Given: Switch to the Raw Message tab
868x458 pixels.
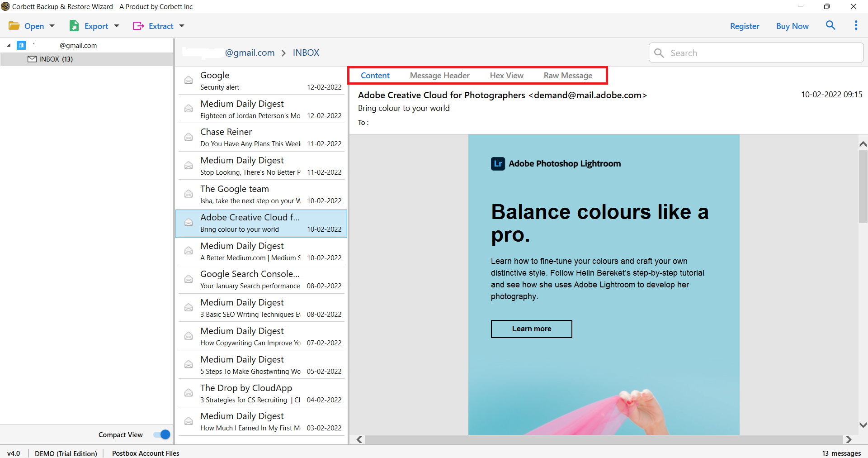Looking at the screenshot, I should coord(568,76).
